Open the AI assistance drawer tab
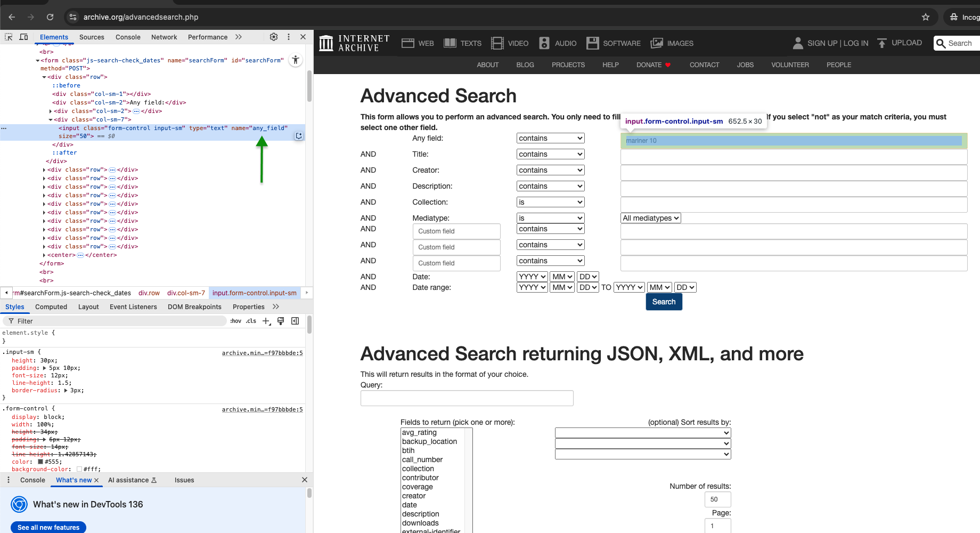The height and width of the screenshot is (533, 980). click(132, 480)
